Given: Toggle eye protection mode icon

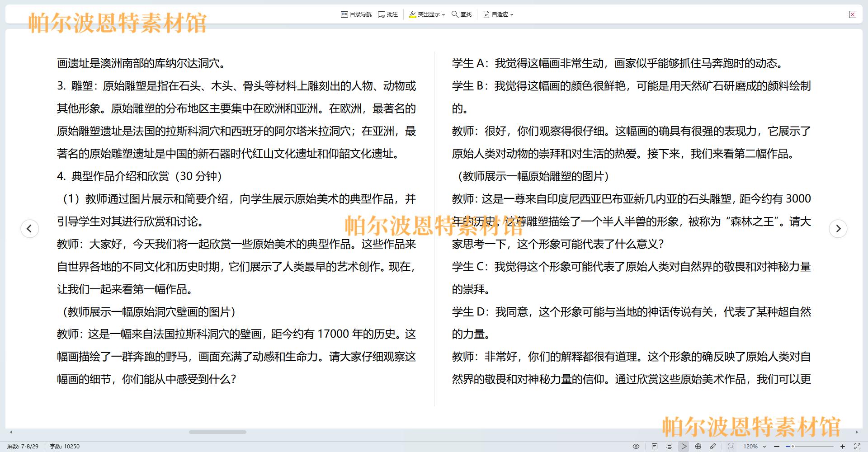Looking at the screenshot, I should click(x=636, y=446).
